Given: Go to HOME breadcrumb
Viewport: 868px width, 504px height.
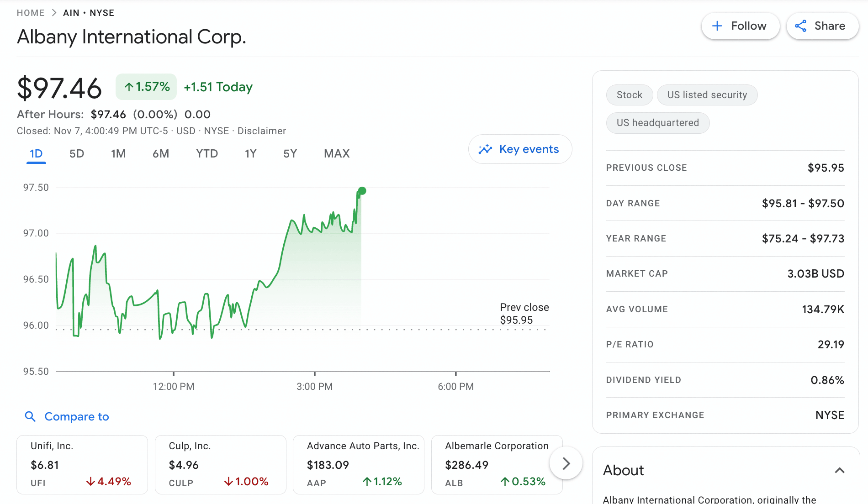Looking at the screenshot, I should coord(31,13).
